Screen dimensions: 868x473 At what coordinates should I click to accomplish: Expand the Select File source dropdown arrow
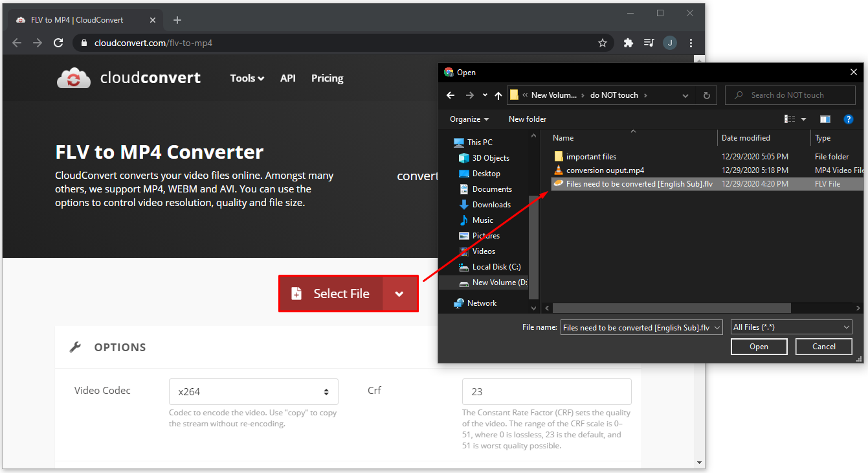(x=399, y=294)
